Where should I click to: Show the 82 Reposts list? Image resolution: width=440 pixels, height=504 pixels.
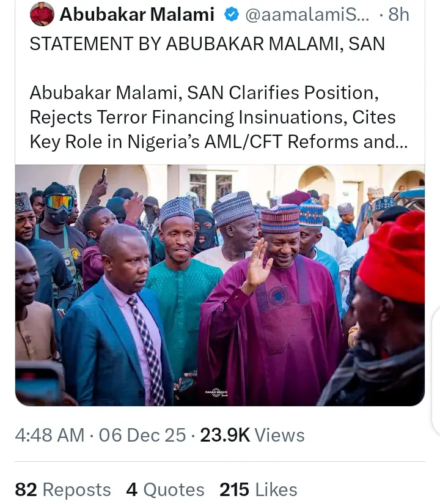click(63, 489)
